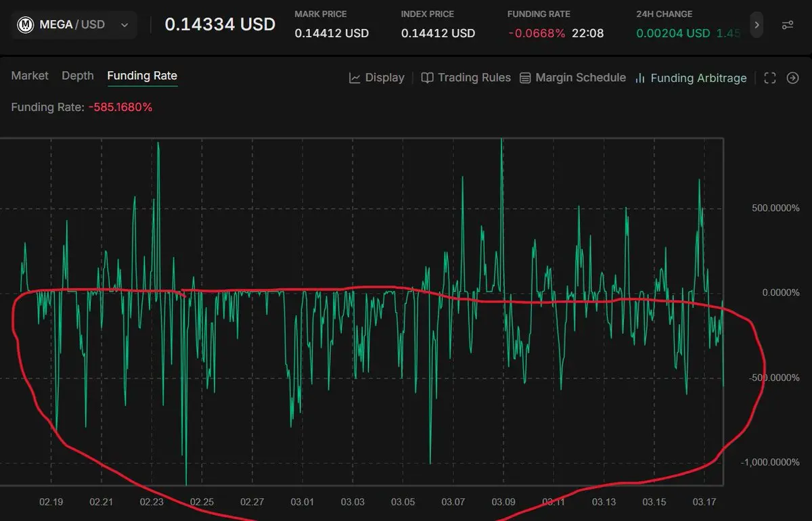Click the 500.0000% y-axis label
This screenshot has width=812, height=521.
(775, 208)
